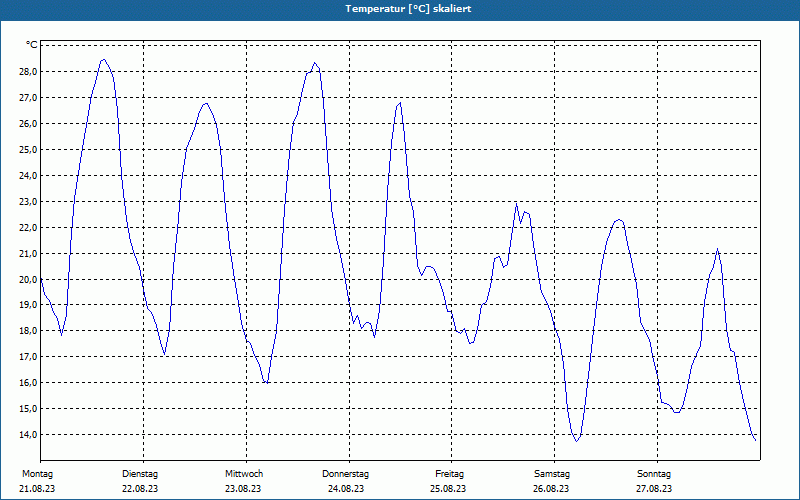Click Wednesday's temperature peak on the curve
This screenshot has height=500, width=800.
click(315, 63)
